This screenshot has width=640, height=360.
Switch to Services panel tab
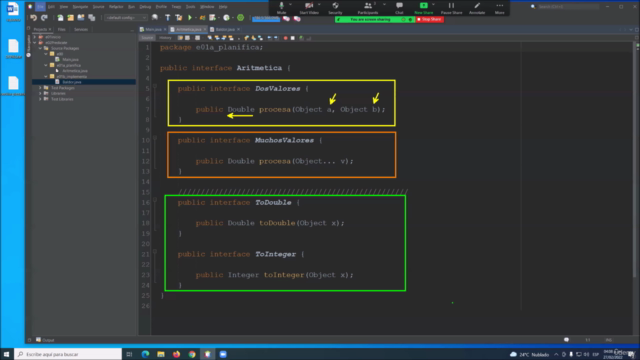(x=81, y=29)
